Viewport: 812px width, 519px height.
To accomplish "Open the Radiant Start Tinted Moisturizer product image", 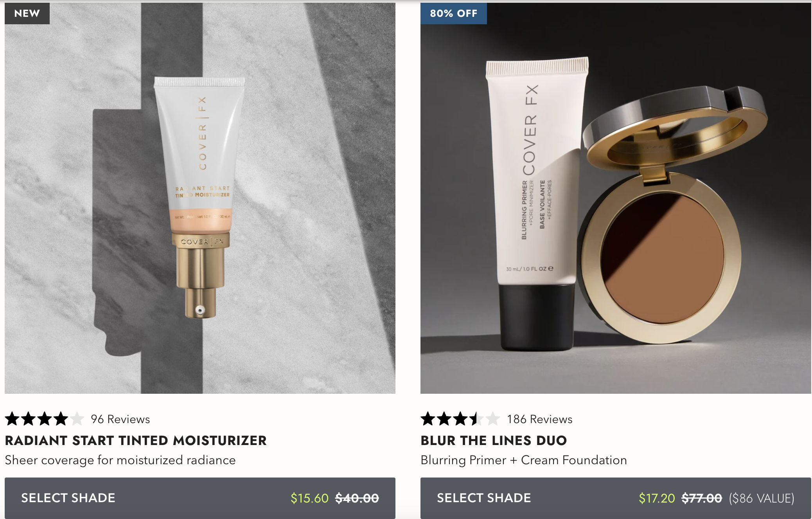I will (x=200, y=198).
